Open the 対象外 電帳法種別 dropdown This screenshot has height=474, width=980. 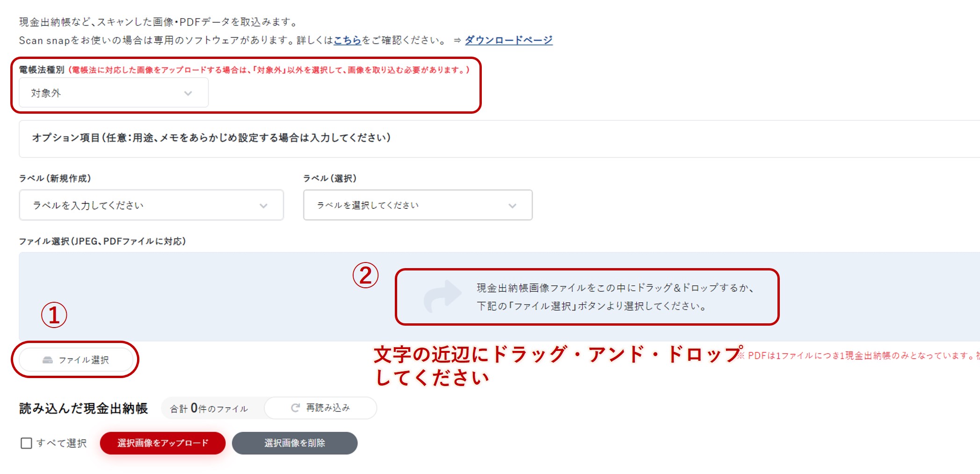point(114,93)
